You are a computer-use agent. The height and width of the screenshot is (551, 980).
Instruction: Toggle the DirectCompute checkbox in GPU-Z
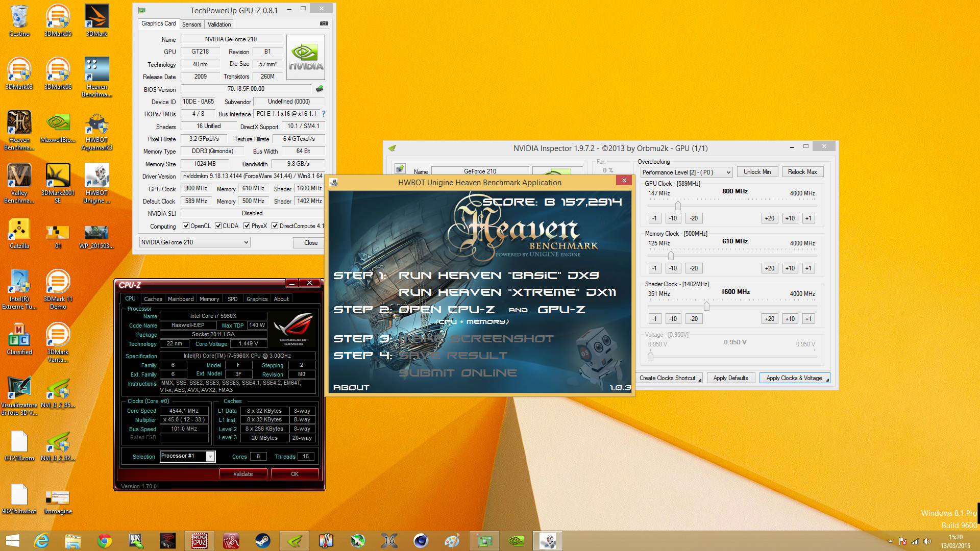point(275,226)
